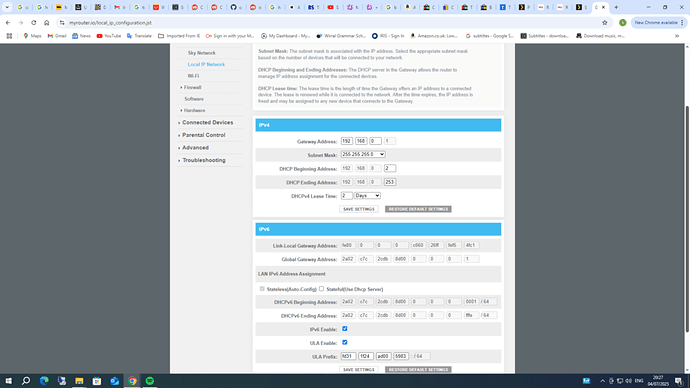This screenshot has width=690, height=388.
Task: Untick the ULA Enable checkbox
Action: coord(345,342)
